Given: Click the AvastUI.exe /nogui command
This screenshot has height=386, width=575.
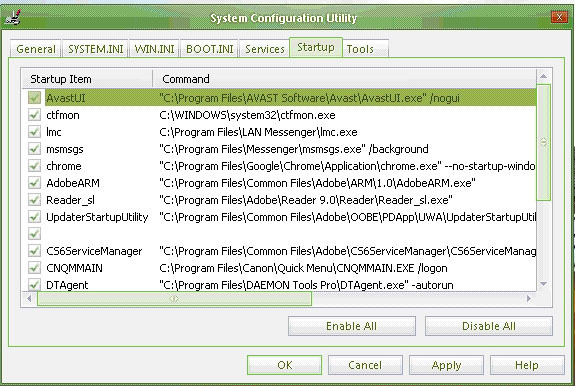Looking at the screenshot, I should tap(309, 98).
